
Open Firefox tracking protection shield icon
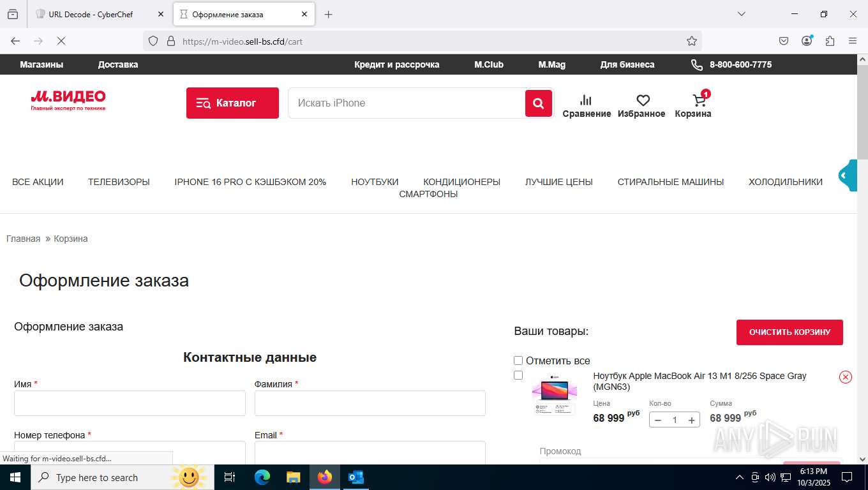click(x=153, y=41)
